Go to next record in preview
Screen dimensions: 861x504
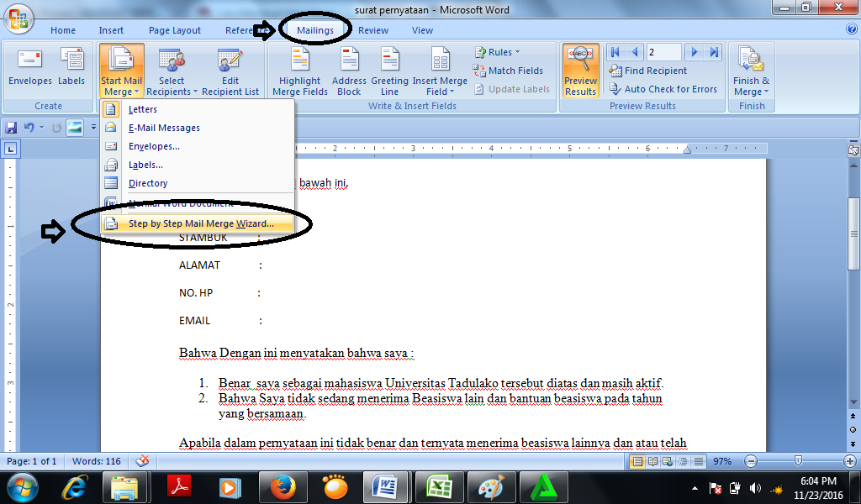pos(694,52)
